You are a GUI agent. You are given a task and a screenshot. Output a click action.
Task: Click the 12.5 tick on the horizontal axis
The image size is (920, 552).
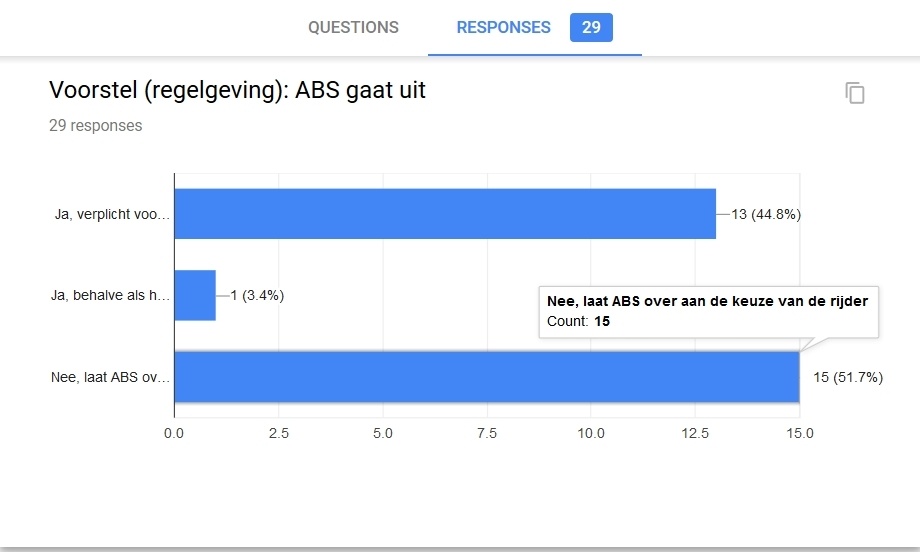click(x=695, y=433)
